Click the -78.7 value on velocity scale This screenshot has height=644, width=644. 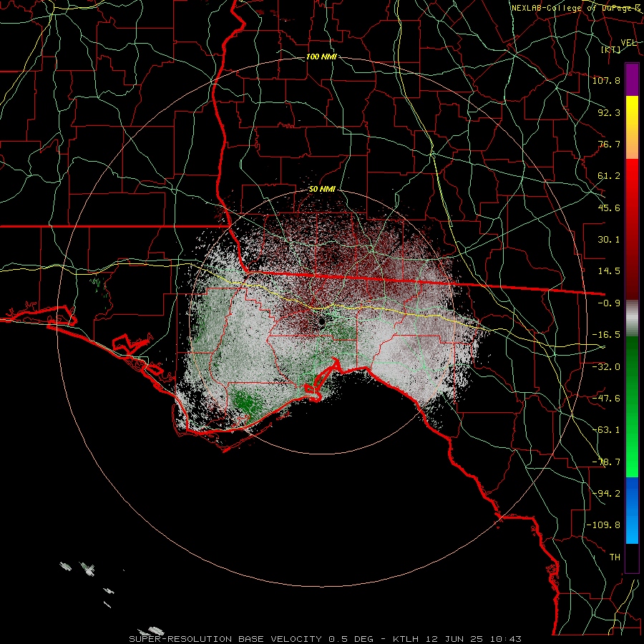point(606,462)
